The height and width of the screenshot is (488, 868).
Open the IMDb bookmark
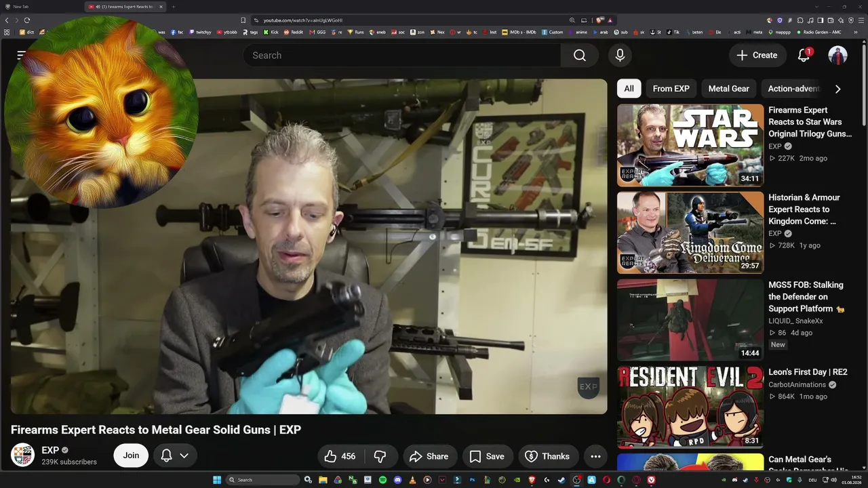519,32
